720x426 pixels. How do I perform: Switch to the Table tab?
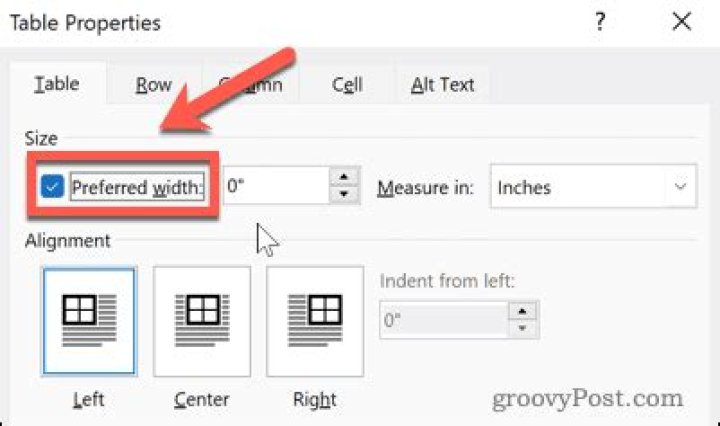click(56, 85)
